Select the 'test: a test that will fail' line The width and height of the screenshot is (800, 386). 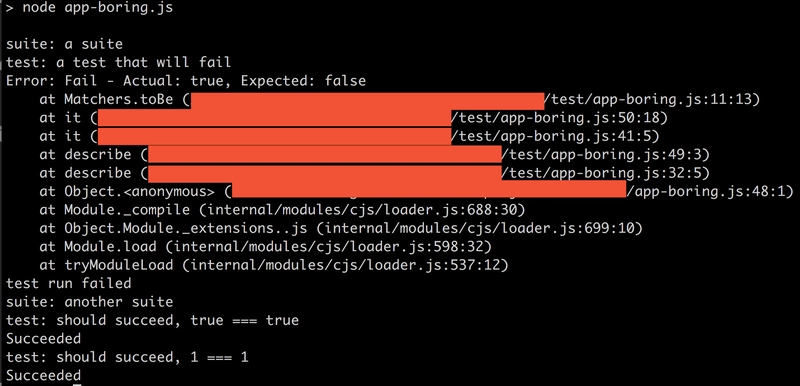118,63
